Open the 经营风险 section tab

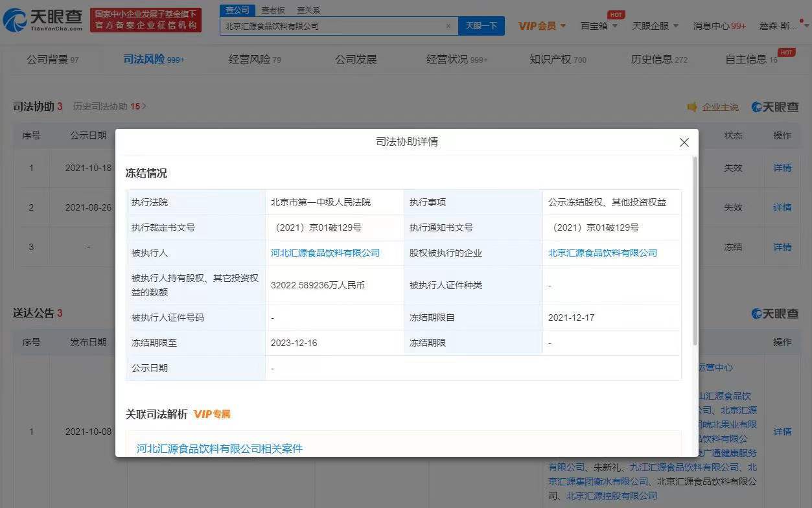click(255, 60)
